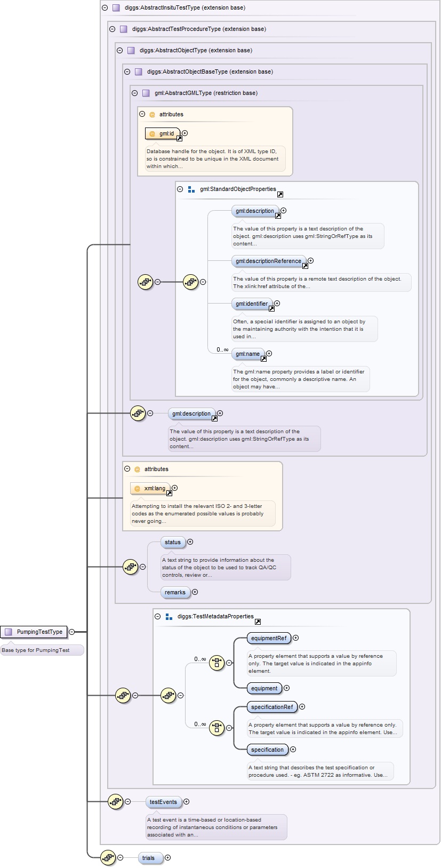Collapse the xml:lang attributes box
Screen dimensions: 441x868
click(x=127, y=469)
